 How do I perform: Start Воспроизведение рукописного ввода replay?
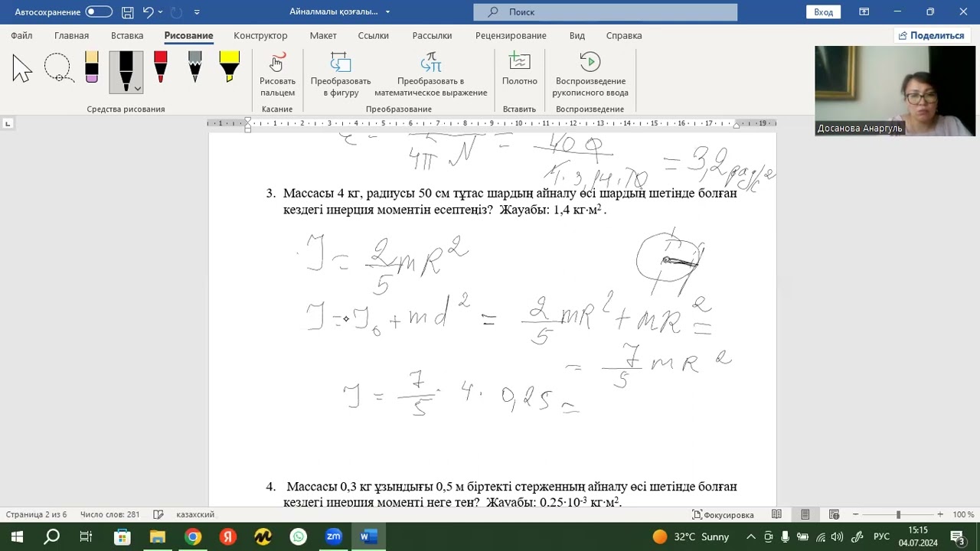tap(590, 74)
